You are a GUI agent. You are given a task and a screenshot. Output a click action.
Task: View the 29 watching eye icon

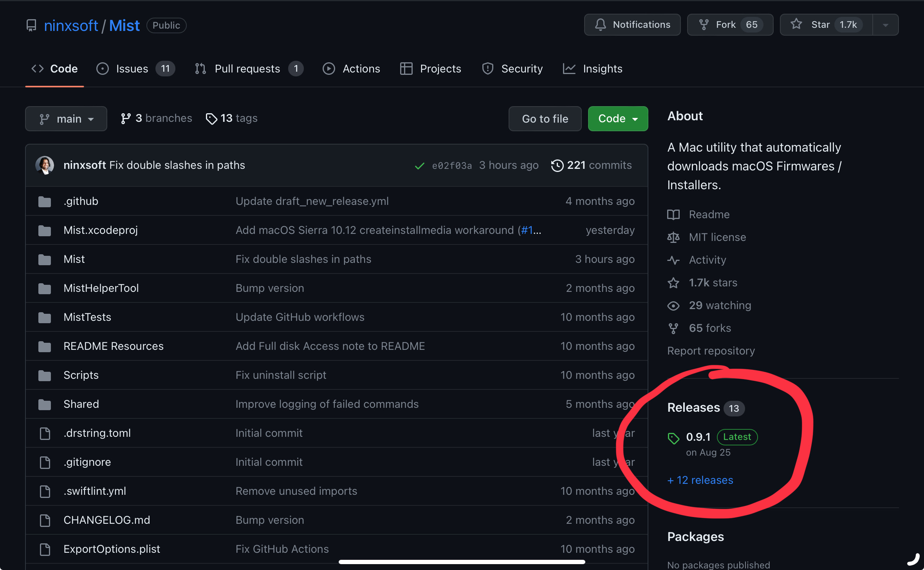pyautogui.click(x=673, y=305)
